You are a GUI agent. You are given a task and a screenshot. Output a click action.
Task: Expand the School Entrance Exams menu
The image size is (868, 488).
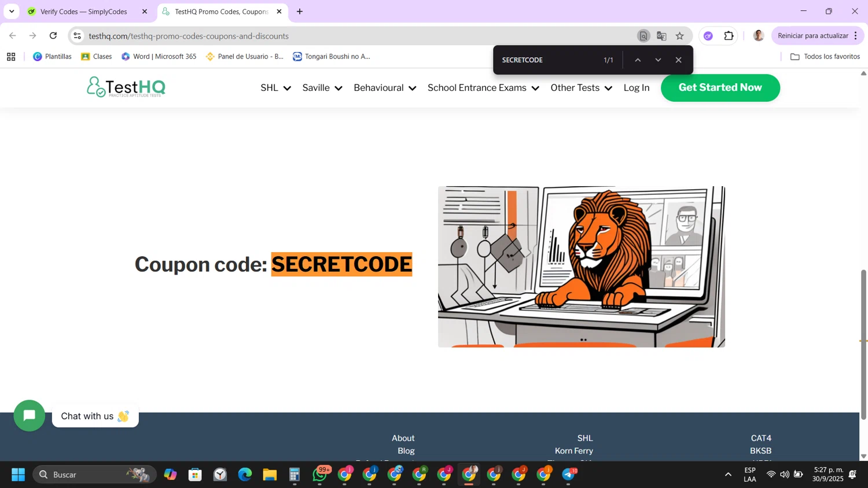click(483, 88)
